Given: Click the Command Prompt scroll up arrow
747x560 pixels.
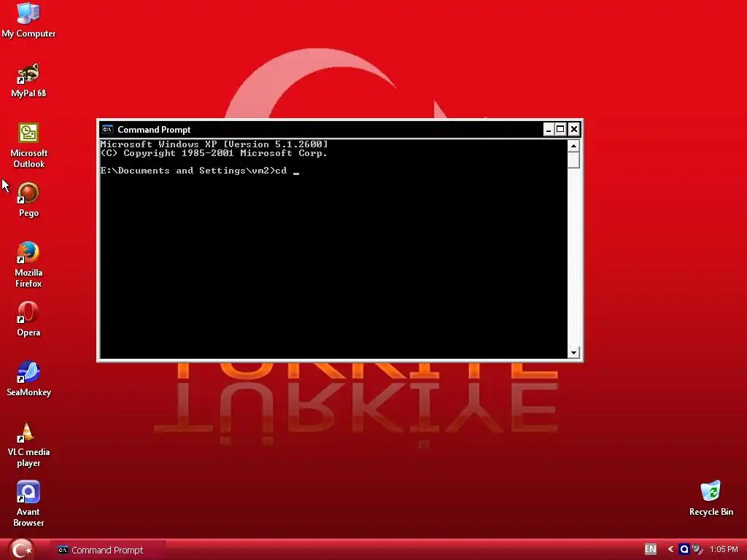Looking at the screenshot, I should (x=573, y=146).
